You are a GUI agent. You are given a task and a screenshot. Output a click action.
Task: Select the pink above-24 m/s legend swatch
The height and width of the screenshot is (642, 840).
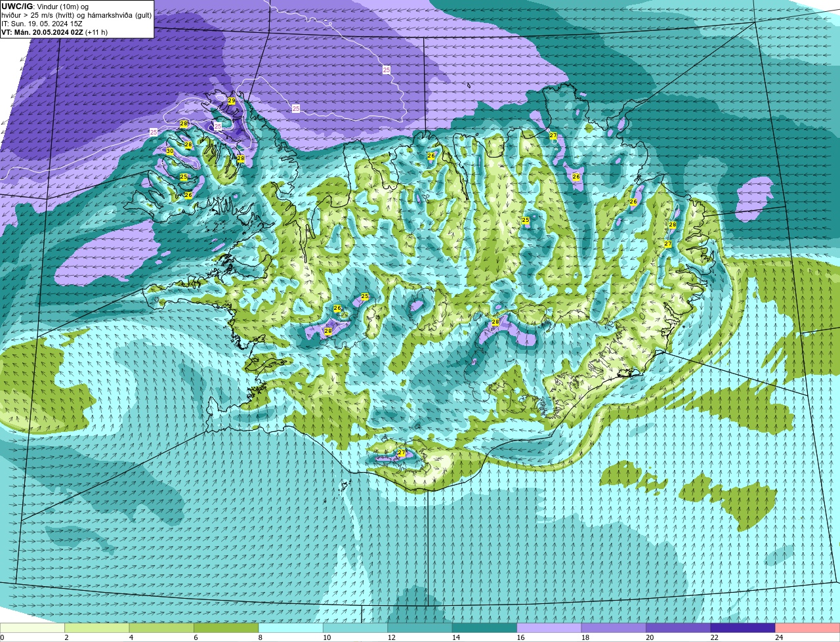click(x=808, y=628)
